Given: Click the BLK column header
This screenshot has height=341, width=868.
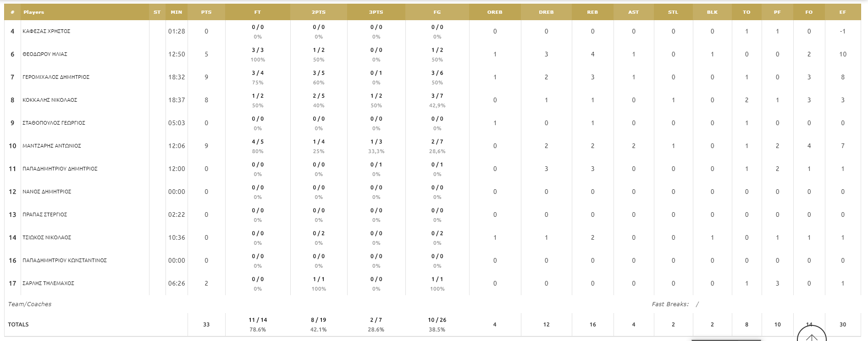Looking at the screenshot, I should pyautogui.click(x=712, y=12).
